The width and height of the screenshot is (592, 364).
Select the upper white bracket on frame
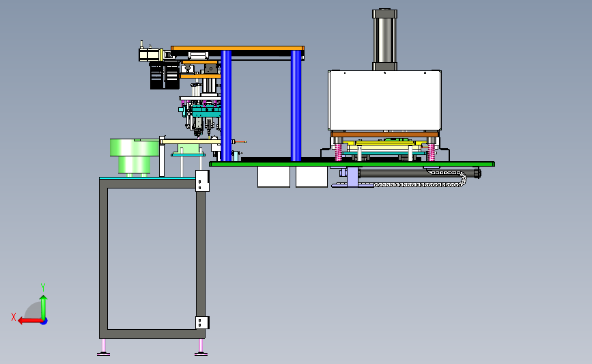[202, 181]
